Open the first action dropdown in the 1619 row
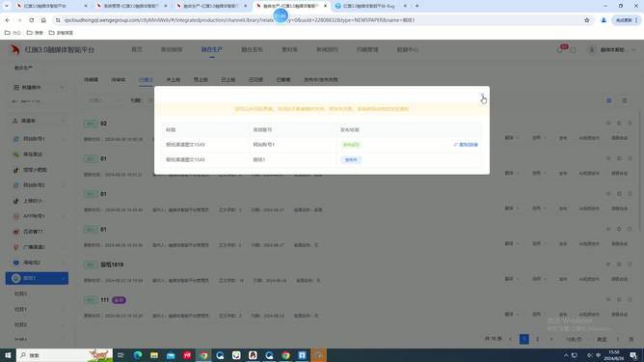644x362 pixels. [511, 279]
